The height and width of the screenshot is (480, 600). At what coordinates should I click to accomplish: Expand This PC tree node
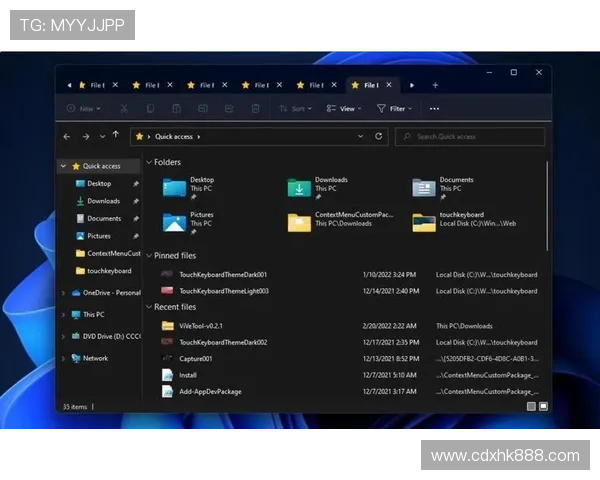64,315
